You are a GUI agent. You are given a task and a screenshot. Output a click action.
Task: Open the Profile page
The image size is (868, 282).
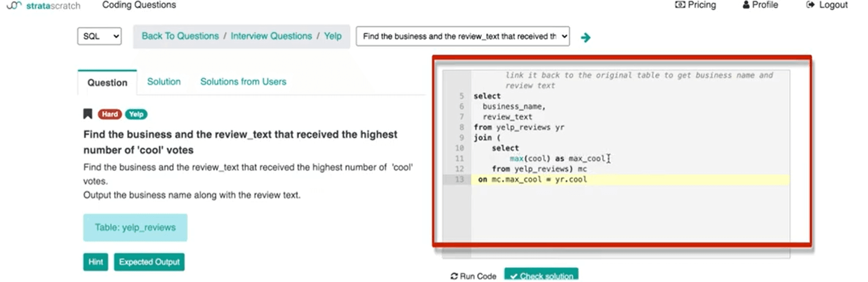[x=760, y=5]
